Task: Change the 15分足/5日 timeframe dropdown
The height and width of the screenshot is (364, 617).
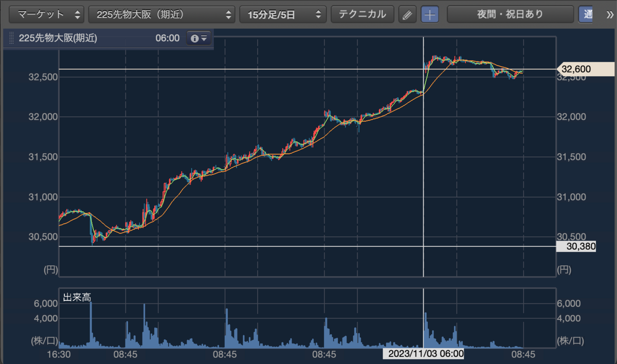Action: coord(283,14)
